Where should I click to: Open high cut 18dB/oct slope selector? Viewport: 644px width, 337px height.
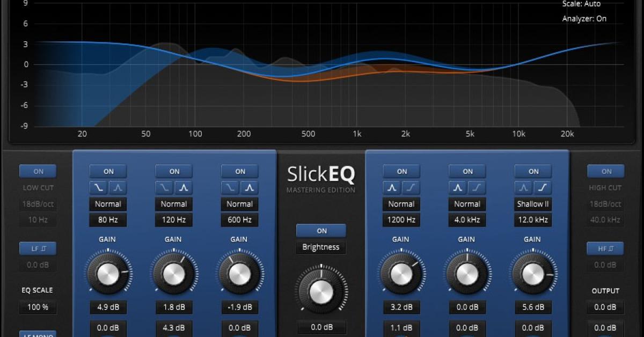point(605,204)
